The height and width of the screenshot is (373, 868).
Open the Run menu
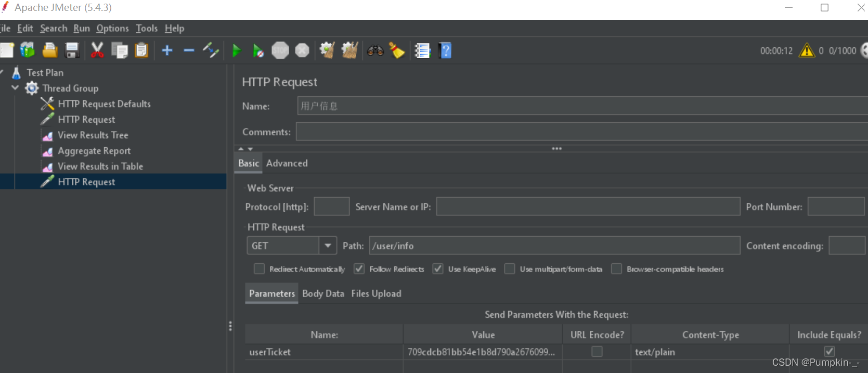(x=82, y=28)
